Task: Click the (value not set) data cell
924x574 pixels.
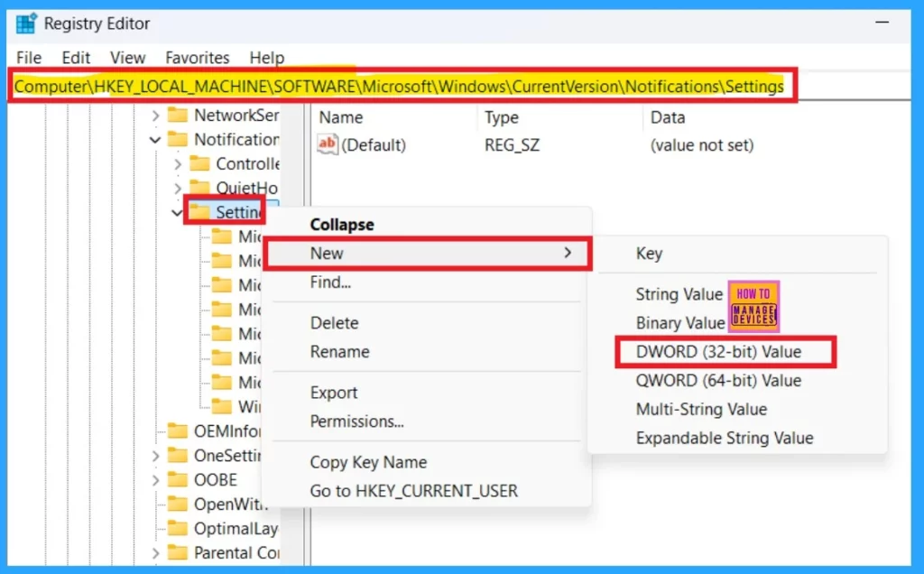Action: [x=702, y=145]
